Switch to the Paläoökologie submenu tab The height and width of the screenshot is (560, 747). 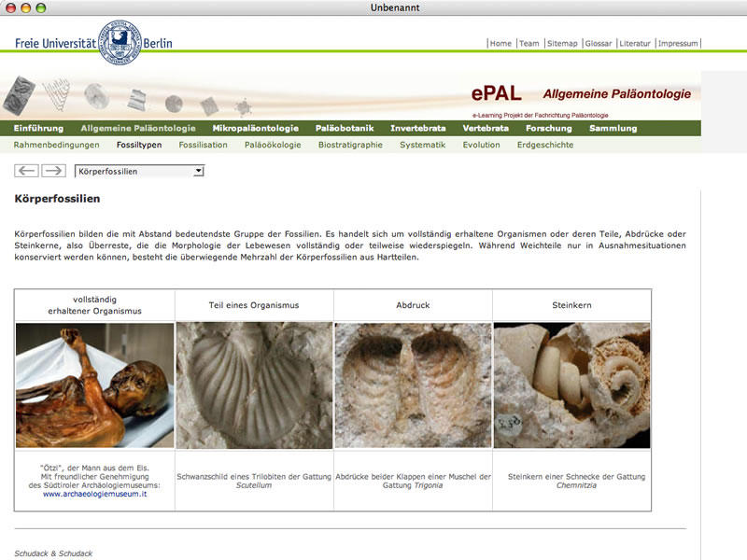pyautogui.click(x=273, y=145)
